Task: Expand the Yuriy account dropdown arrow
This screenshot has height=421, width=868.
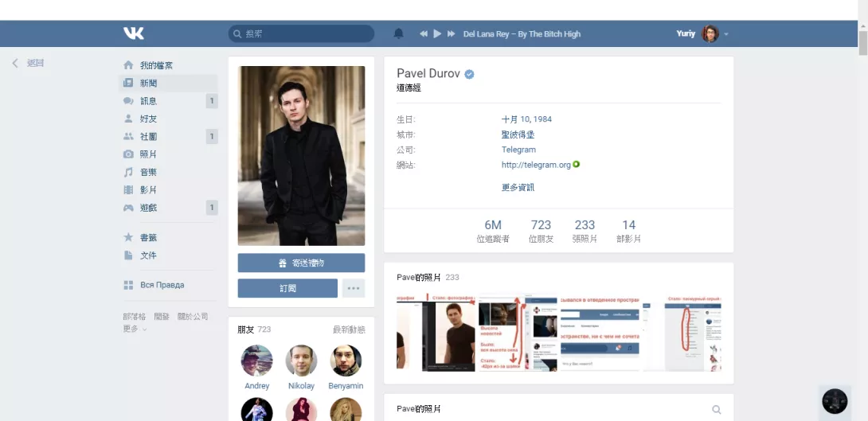Action: [726, 34]
